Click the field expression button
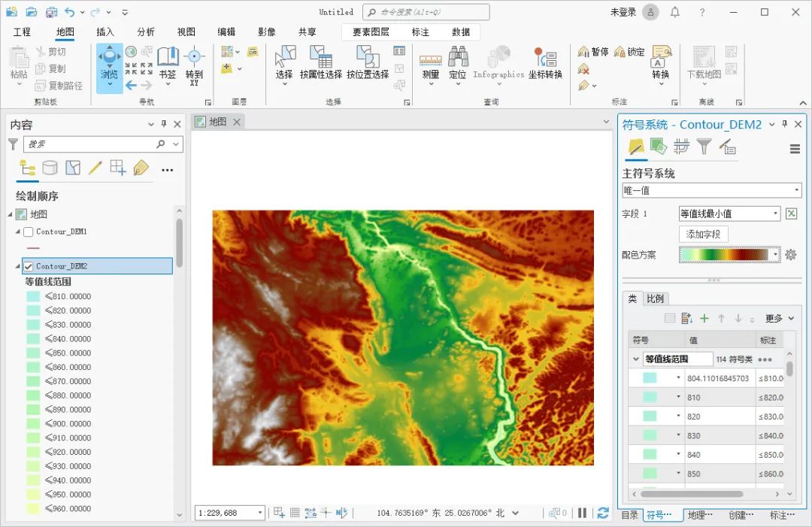Viewport: 812px width, 527px height. click(791, 214)
